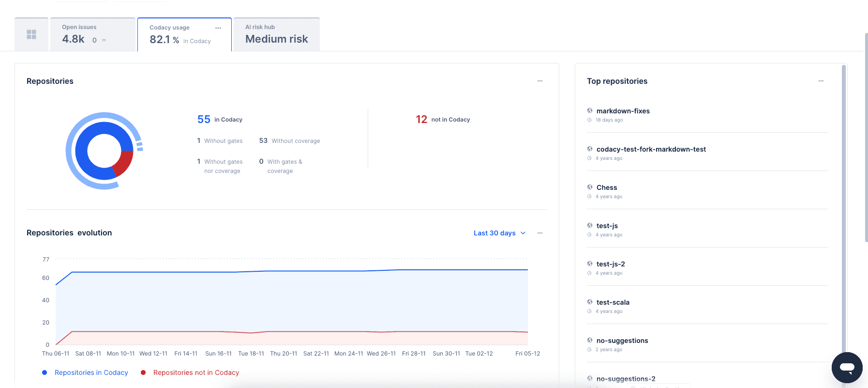Click the 'Repositories evolution' heading

click(x=69, y=233)
